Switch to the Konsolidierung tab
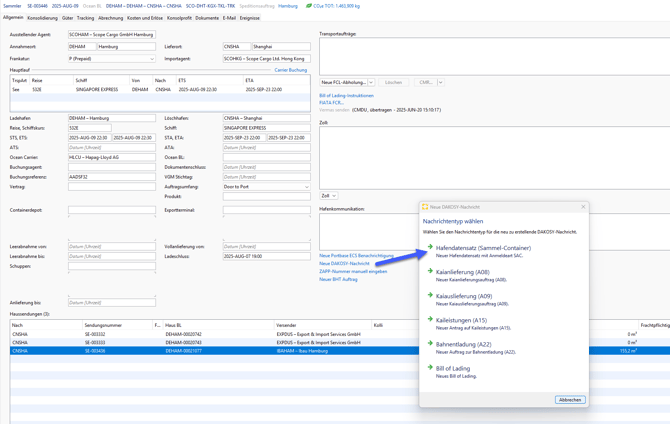670x424 pixels. [42, 18]
